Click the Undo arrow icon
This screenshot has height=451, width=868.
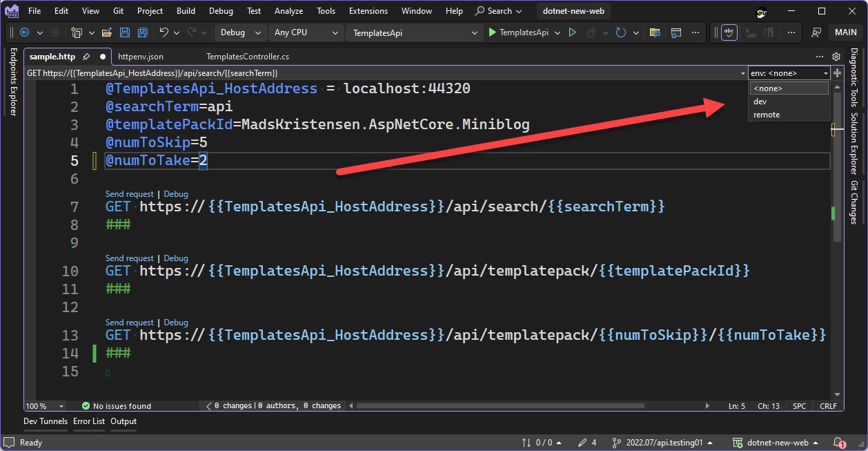tap(164, 32)
